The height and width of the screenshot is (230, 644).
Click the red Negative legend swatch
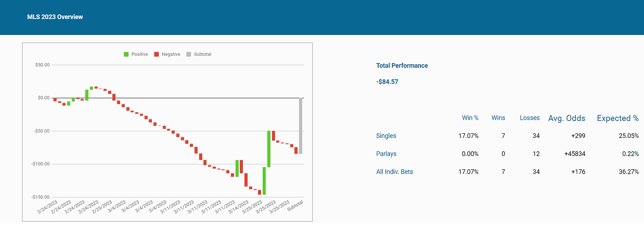pos(156,55)
